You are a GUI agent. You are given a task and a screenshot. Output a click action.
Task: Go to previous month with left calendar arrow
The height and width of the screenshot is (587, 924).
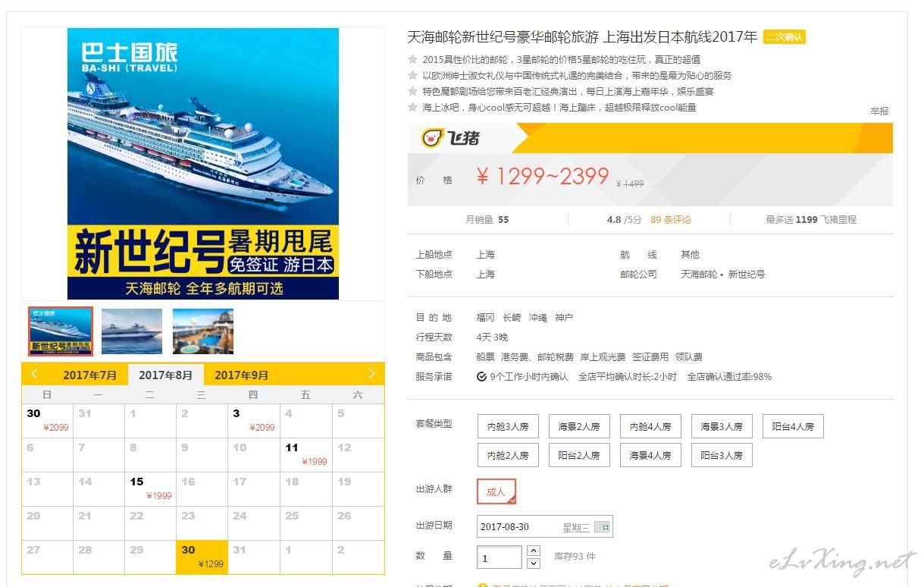click(x=35, y=374)
